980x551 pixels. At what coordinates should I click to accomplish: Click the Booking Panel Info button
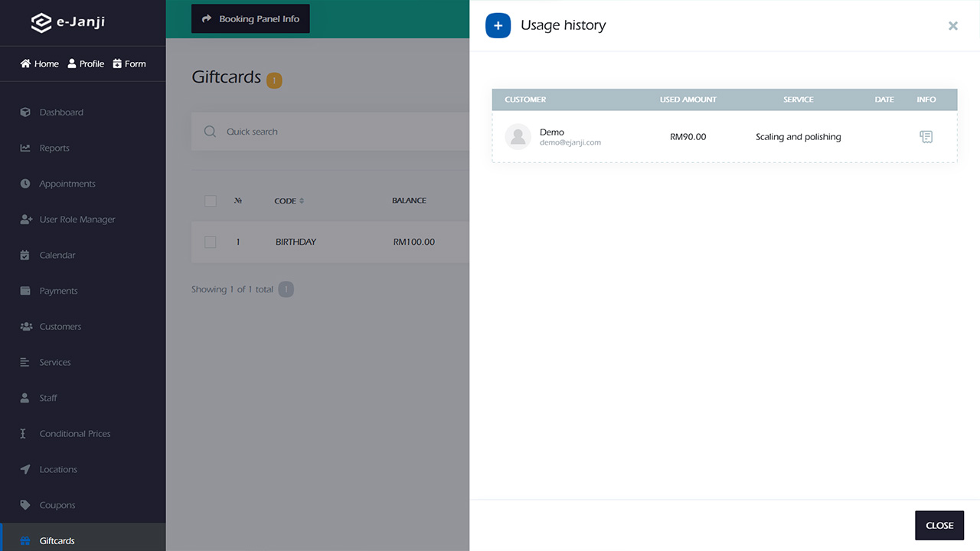click(250, 19)
